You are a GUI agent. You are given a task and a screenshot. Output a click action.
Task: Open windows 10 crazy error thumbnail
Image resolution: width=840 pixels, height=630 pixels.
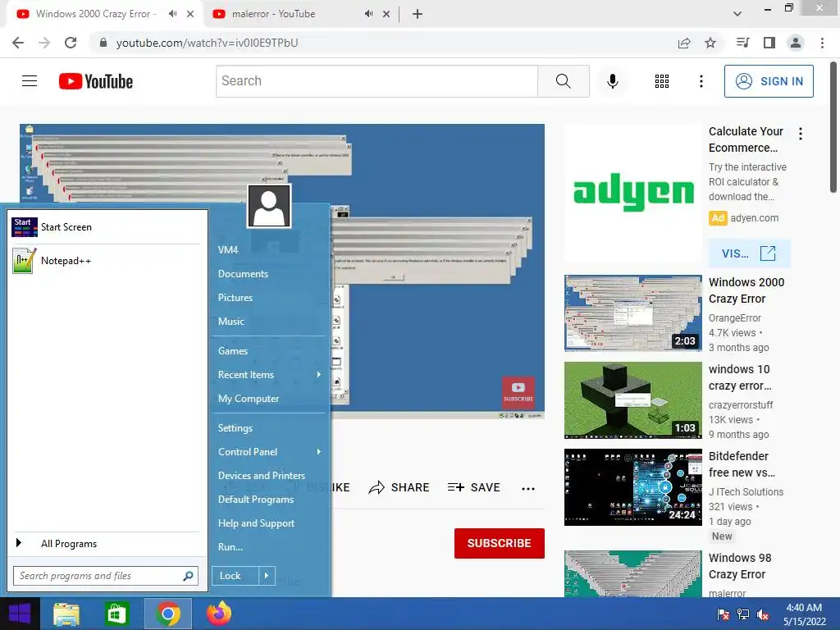(632, 400)
